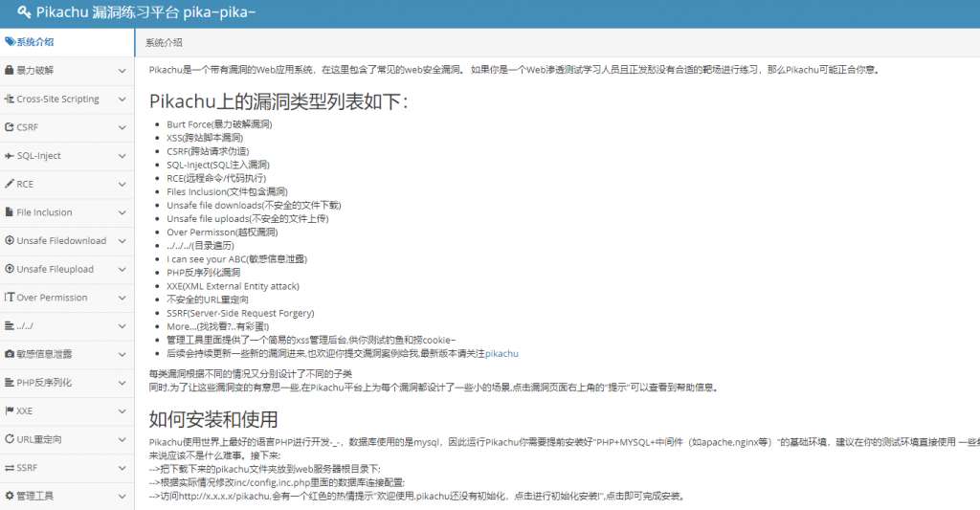Open the SSRF sidebar entry
Viewport: 980px width, 510px height.
pyautogui.click(x=67, y=468)
